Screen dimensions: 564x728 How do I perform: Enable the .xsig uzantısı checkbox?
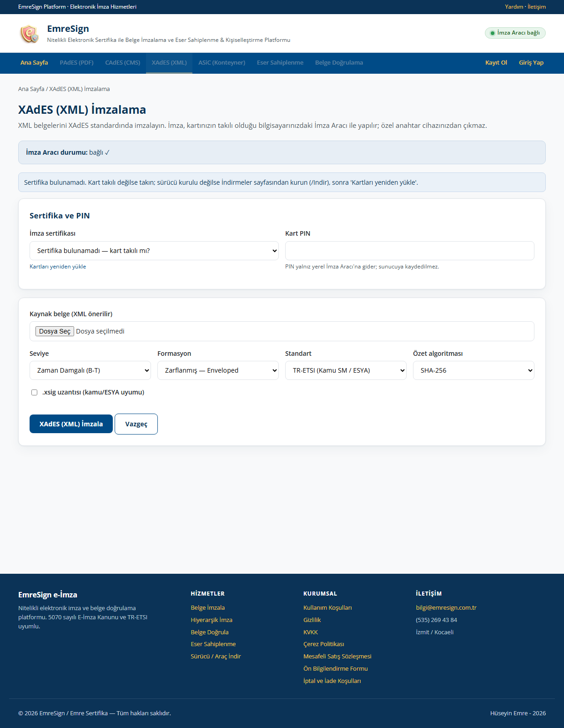tap(34, 392)
